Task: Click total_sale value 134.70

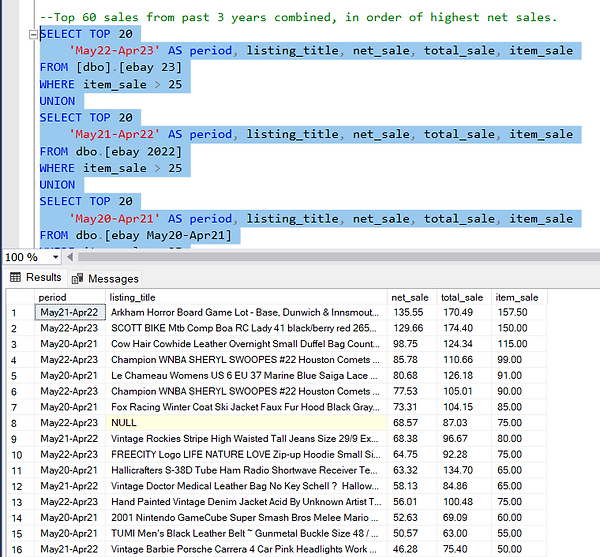Action: click(x=458, y=470)
